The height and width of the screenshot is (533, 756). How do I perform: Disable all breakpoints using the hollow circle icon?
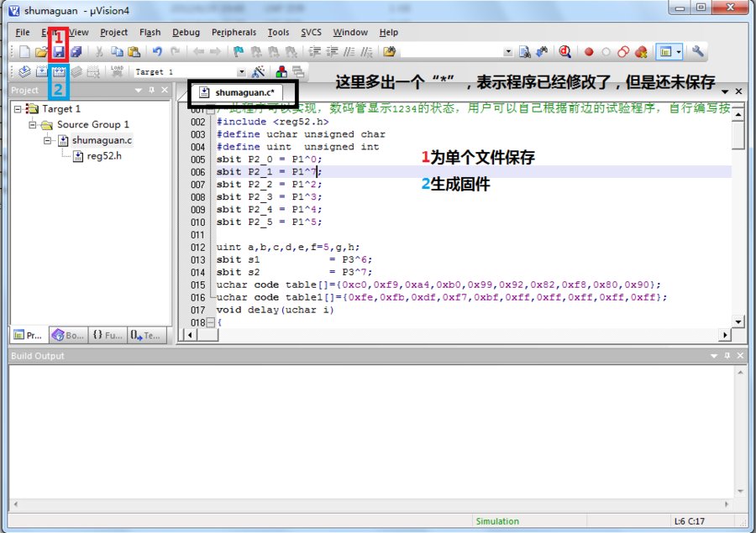pos(624,51)
